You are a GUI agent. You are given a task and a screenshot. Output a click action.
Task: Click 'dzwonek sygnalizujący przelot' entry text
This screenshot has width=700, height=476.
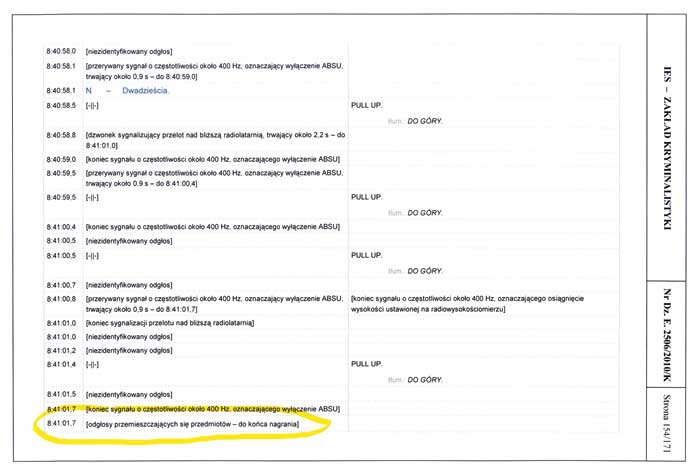tap(214, 135)
